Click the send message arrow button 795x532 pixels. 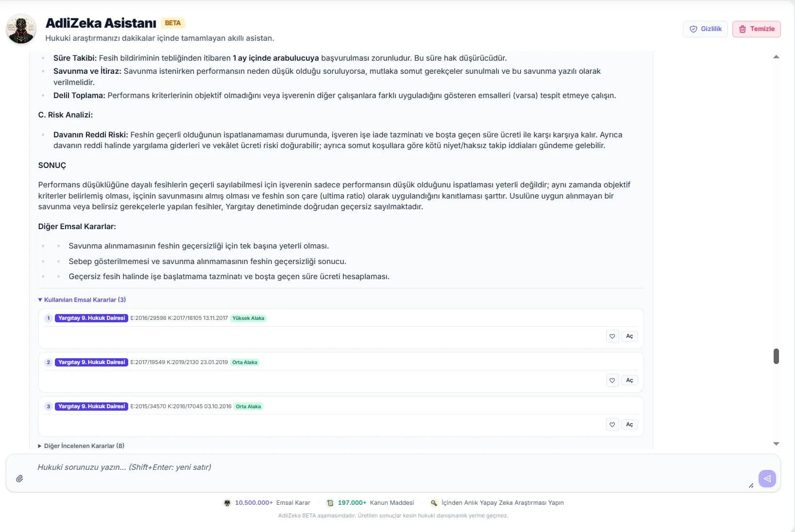click(x=767, y=479)
